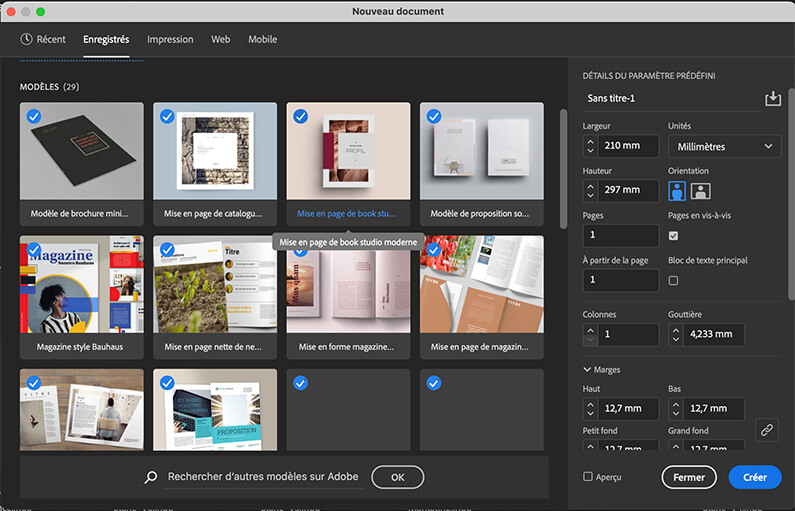Click checkmark badge on Modèle de brochure thumbnail
Screen dimensions: 795x511
pyautogui.click(x=34, y=116)
